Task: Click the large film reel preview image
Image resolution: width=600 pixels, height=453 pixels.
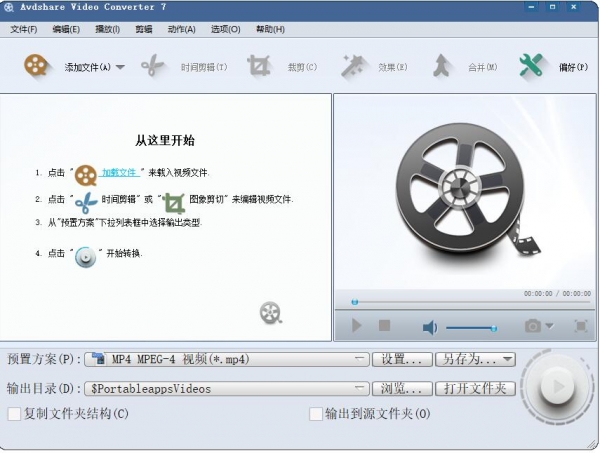Action: tap(466, 193)
